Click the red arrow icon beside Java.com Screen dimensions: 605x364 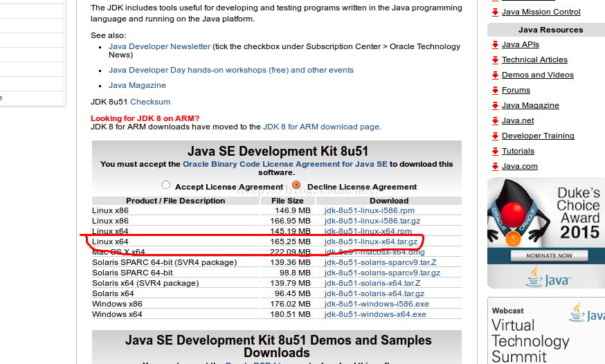click(495, 167)
